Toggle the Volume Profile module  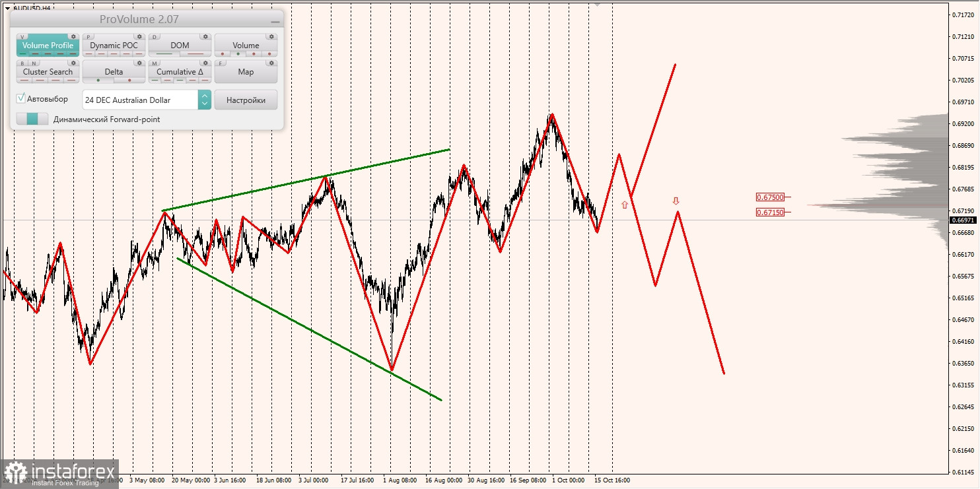click(48, 46)
